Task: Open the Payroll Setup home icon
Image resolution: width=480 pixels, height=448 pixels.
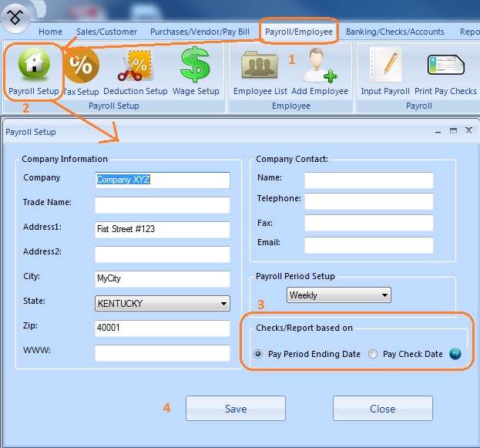Action: coord(34,64)
